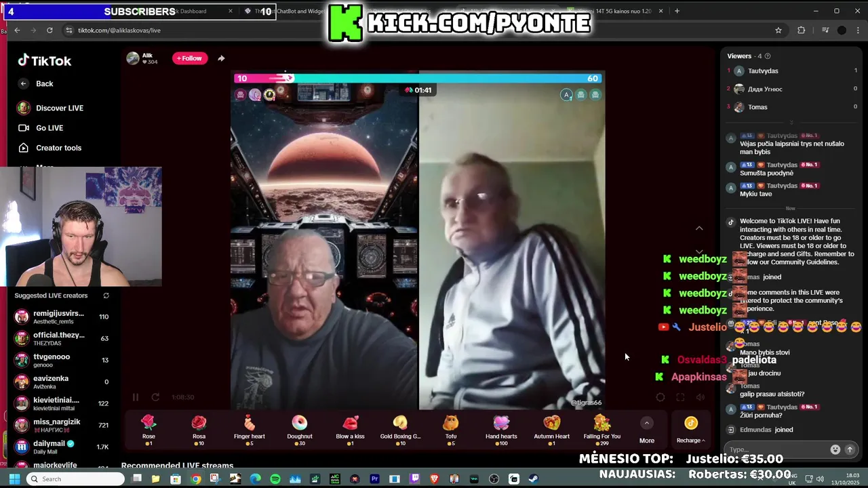Image resolution: width=868 pixels, height=488 pixels.
Task: Open official.thezy... suggested live
Action: click(x=62, y=338)
